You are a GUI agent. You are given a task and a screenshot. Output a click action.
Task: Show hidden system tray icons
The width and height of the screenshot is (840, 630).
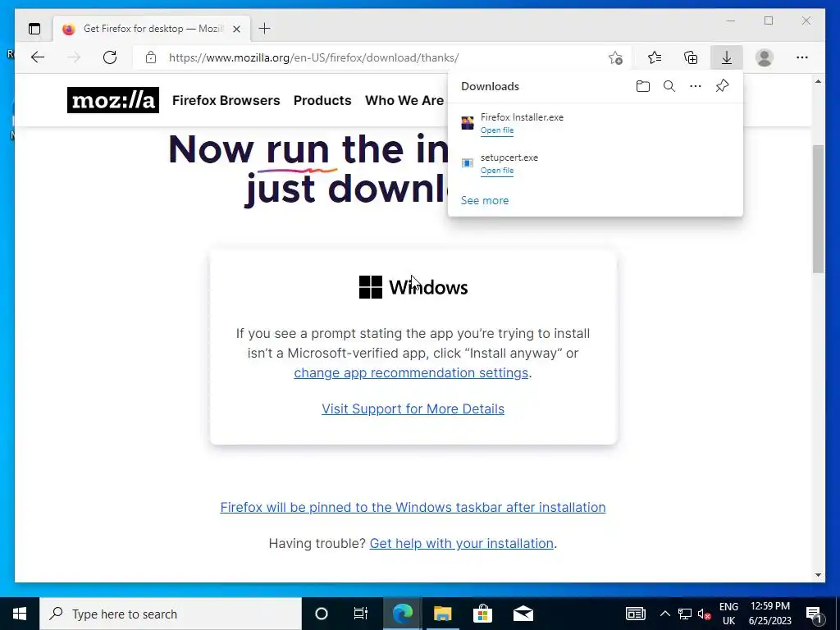tap(664, 614)
